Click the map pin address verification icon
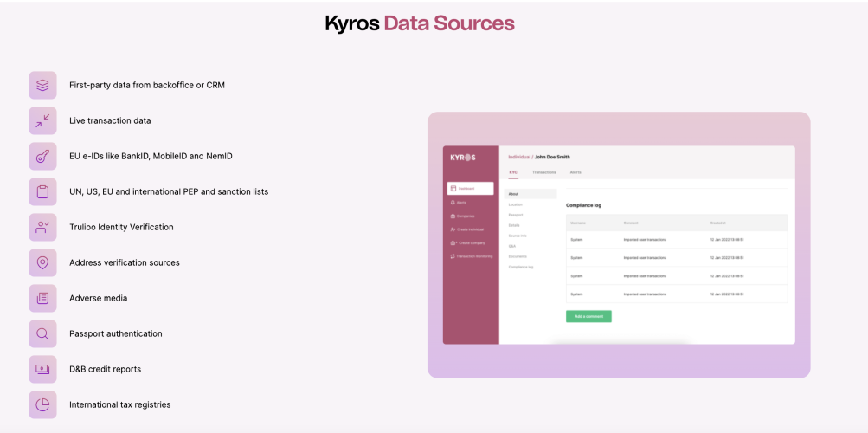 click(x=42, y=262)
